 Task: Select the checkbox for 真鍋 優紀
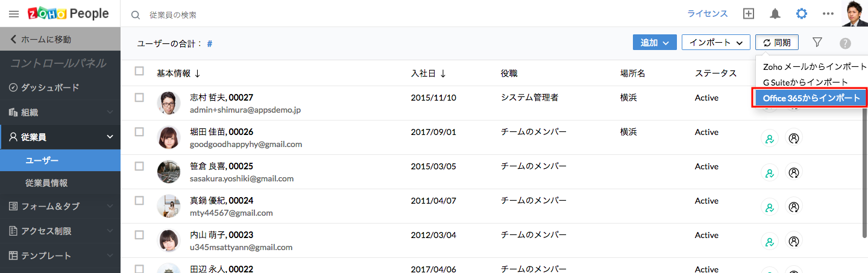pyautogui.click(x=139, y=200)
